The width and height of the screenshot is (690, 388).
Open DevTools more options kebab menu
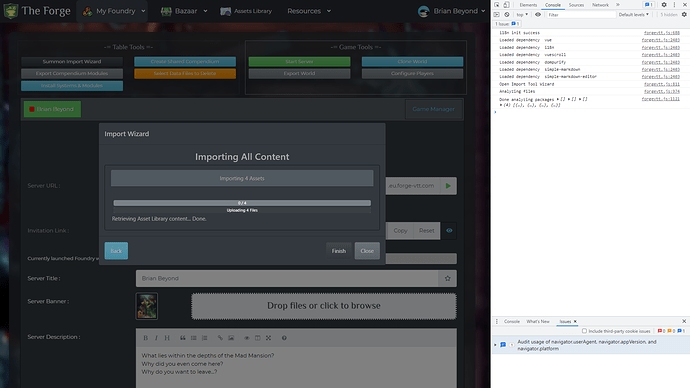[x=674, y=5]
